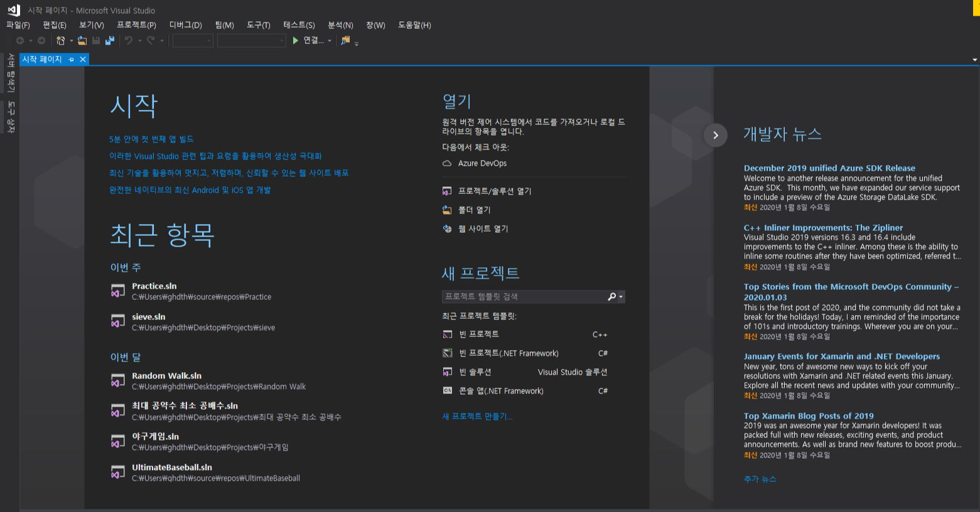Click the Open File toolbar icon
980x512 pixels.
[82, 41]
